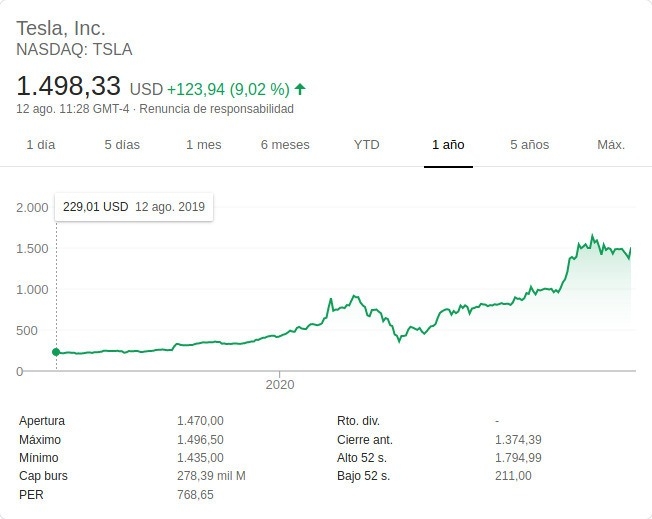Click the +123,94 (9,02 %) change text
The height and width of the screenshot is (519, 652).
tap(228, 89)
